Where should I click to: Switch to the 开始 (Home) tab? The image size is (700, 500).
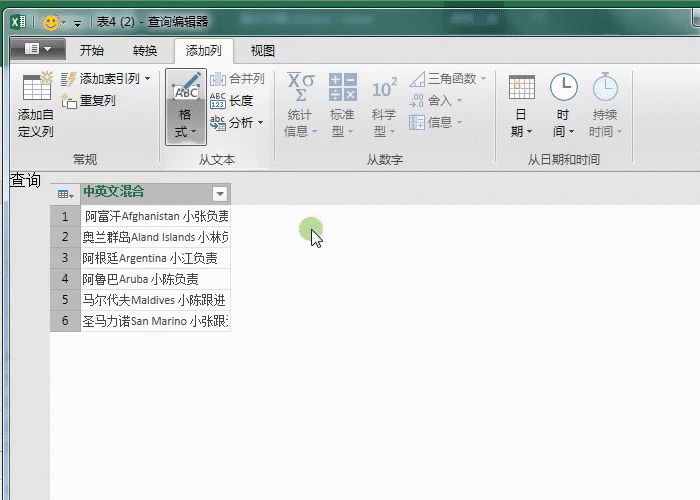(92, 51)
